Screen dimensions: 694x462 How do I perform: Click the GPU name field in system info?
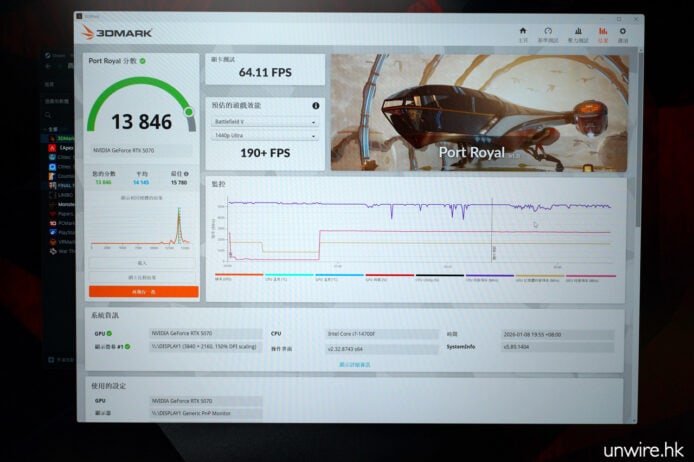[x=206, y=333]
